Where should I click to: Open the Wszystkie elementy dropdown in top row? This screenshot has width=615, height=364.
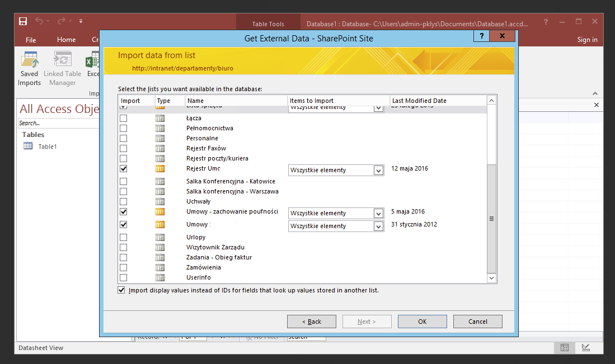tap(377, 107)
